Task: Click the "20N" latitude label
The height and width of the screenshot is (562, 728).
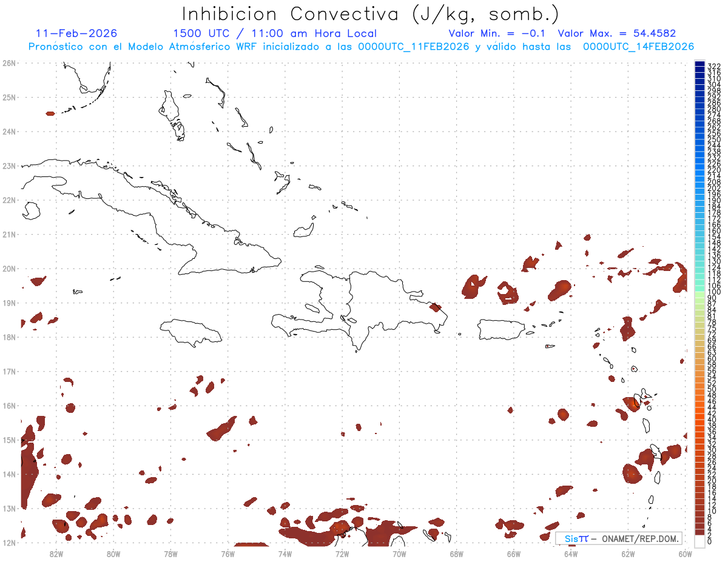Action: tap(8, 269)
